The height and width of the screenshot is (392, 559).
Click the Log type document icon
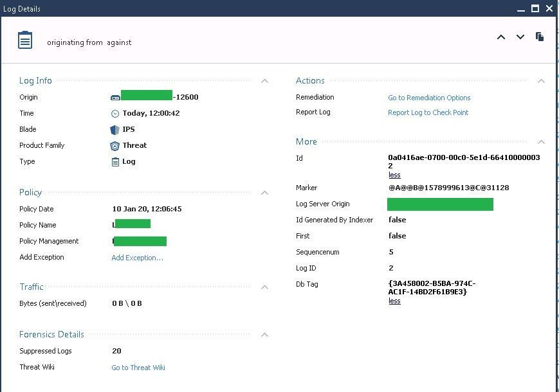tap(115, 161)
